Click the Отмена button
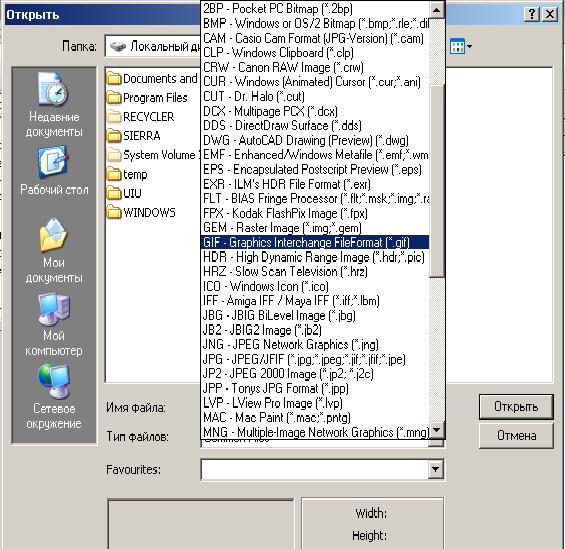Screen dimensions: 565x549 click(x=516, y=436)
